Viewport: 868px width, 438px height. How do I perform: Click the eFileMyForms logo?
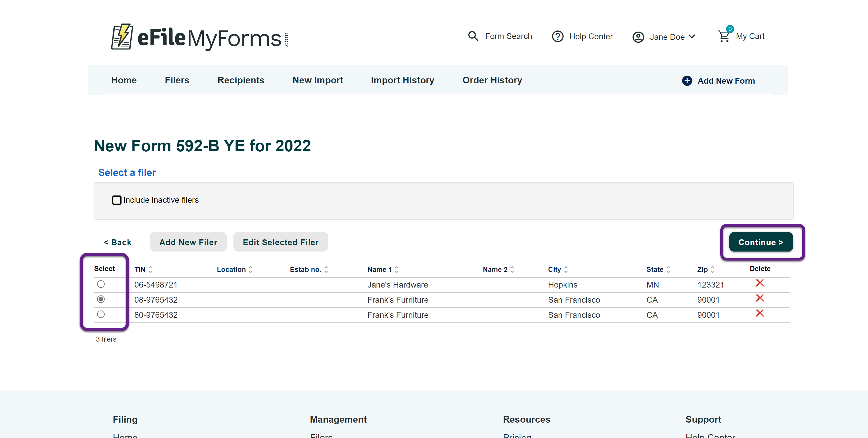tap(199, 37)
